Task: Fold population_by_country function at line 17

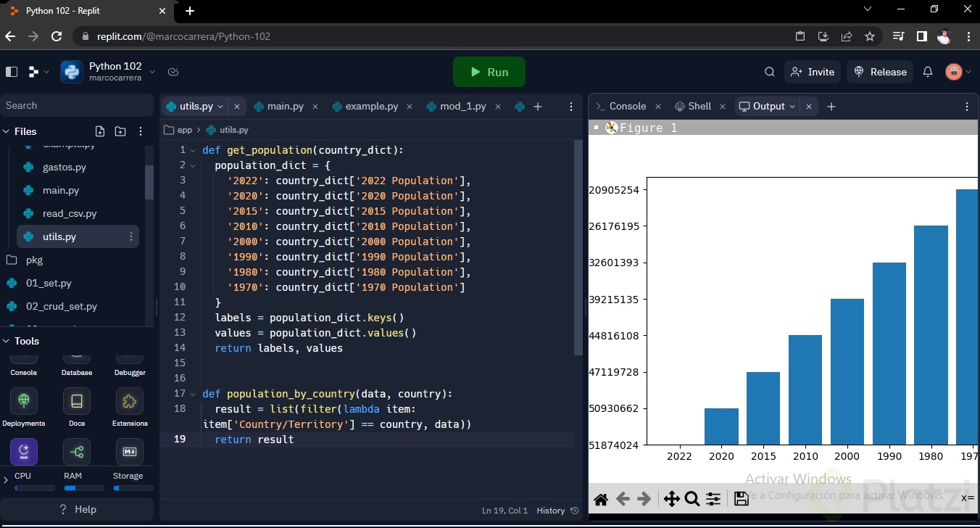Action: (193, 394)
